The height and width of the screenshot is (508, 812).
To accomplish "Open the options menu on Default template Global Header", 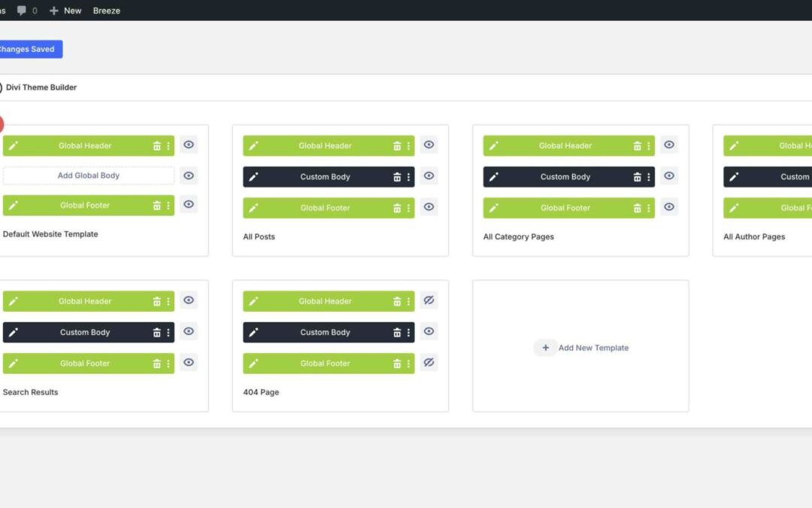I will click(168, 144).
